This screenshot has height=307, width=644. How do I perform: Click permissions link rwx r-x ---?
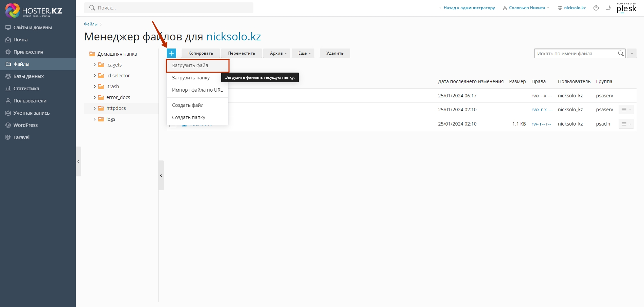(542, 110)
